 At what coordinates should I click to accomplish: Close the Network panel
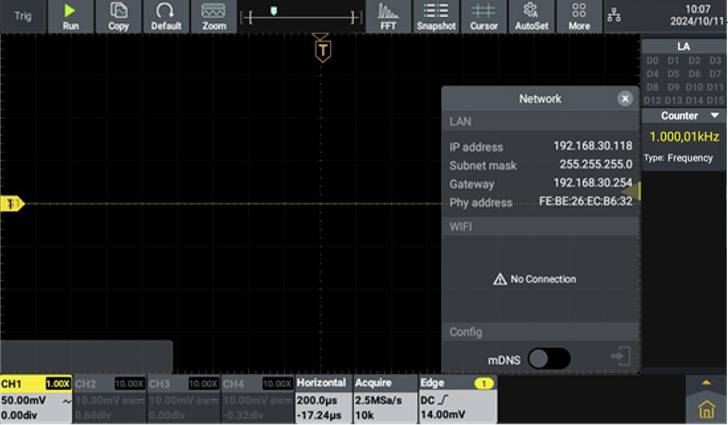[x=624, y=99]
